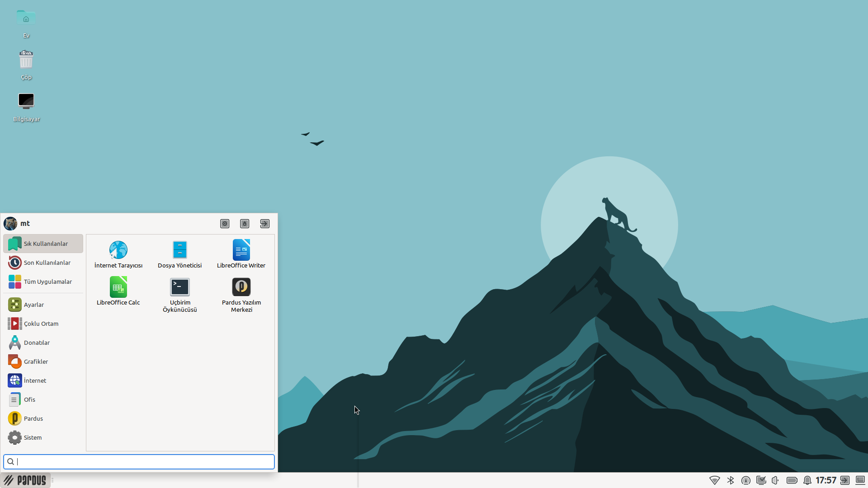Select the Ofis category
This screenshot has height=488, width=868.
pos(43,399)
